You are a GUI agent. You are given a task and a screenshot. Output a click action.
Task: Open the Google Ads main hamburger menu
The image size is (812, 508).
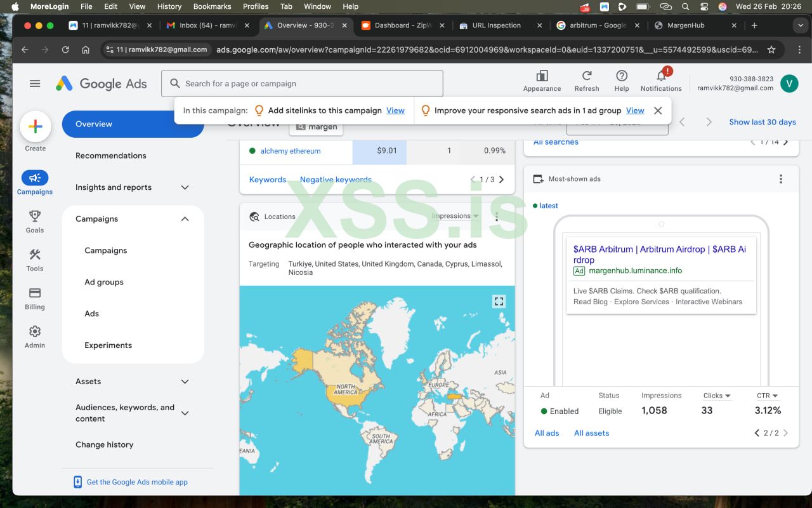click(x=35, y=84)
